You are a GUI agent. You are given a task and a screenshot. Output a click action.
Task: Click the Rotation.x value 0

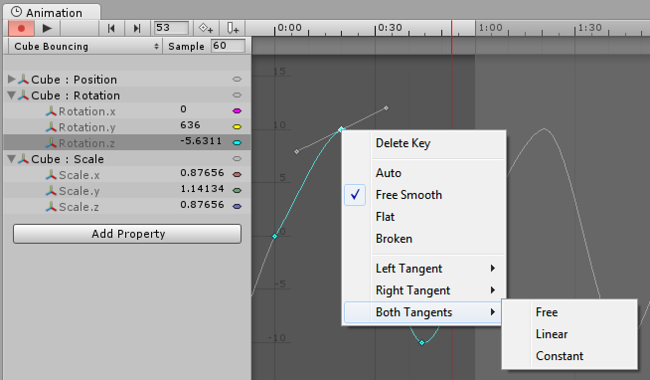pyautogui.click(x=183, y=109)
